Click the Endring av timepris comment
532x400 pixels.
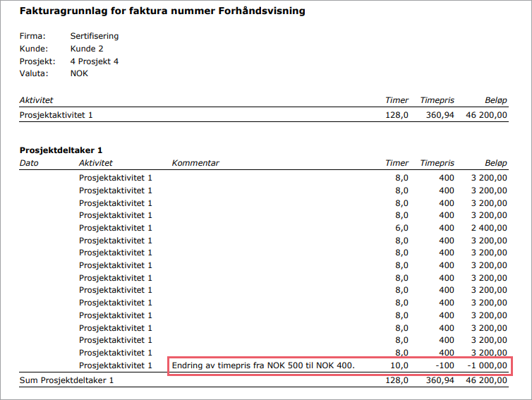pyautogui.click(x=263, y=365)
